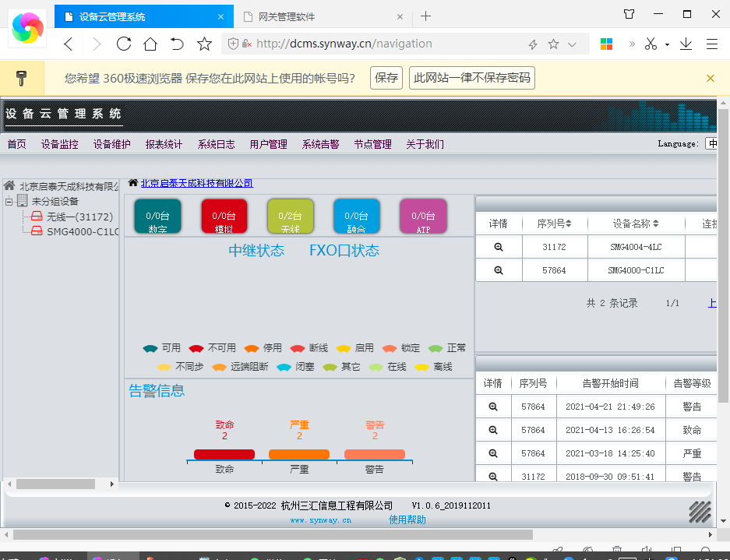Click the screenshot scissors icon
The width and height of the screenshot is (730, 560).
click(x=651, y=44)
